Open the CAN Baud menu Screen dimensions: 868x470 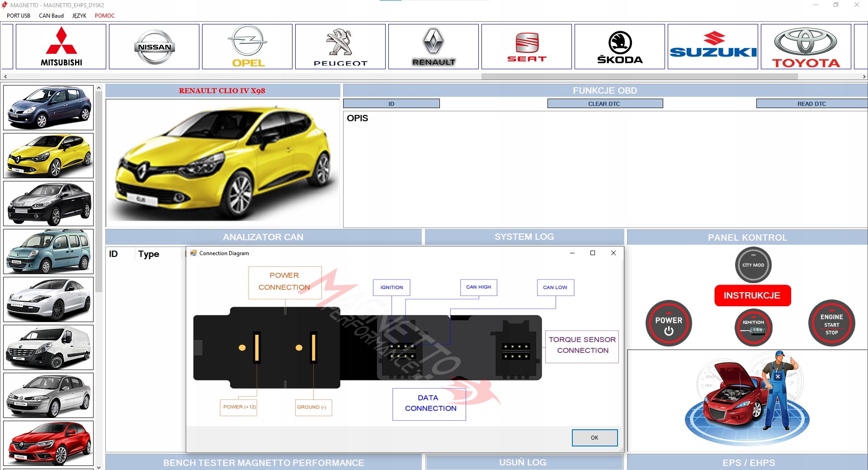(x=51, y=16)
